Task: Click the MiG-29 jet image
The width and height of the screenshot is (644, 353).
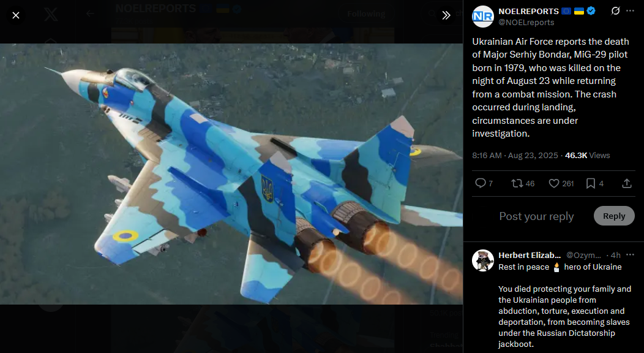Action: coord(231,174)
